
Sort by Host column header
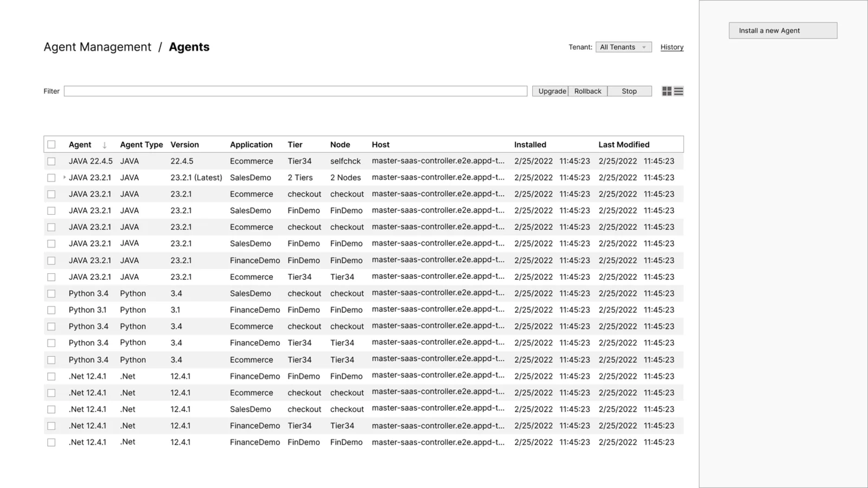point(381,145)
